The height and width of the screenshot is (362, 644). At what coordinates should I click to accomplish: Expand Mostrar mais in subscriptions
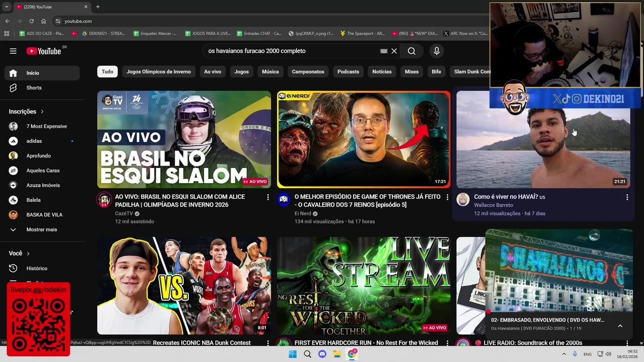pos(42,229)
